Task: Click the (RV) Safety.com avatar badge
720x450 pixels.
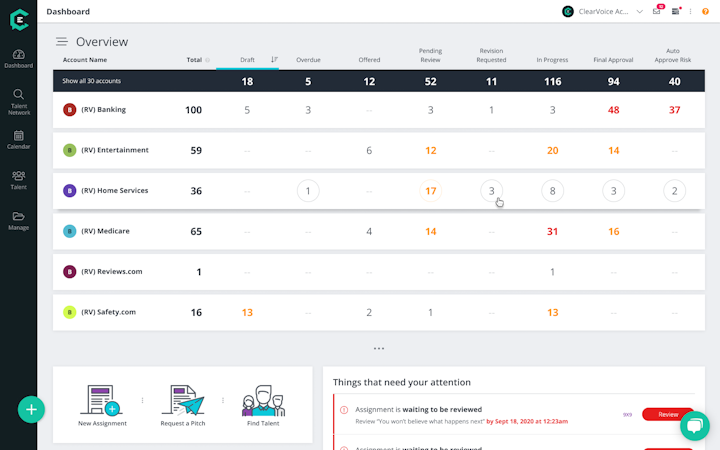Action: [x=69, y=312]
